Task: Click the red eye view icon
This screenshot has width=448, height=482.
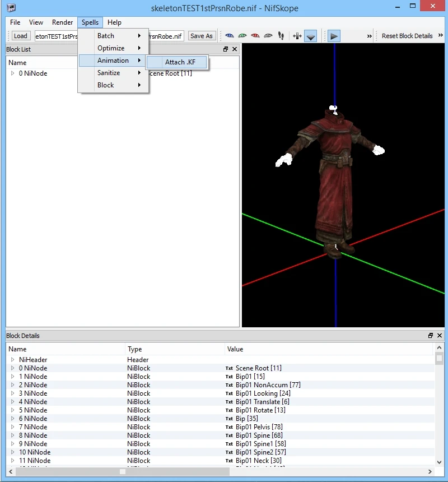Action: (255, 36)
